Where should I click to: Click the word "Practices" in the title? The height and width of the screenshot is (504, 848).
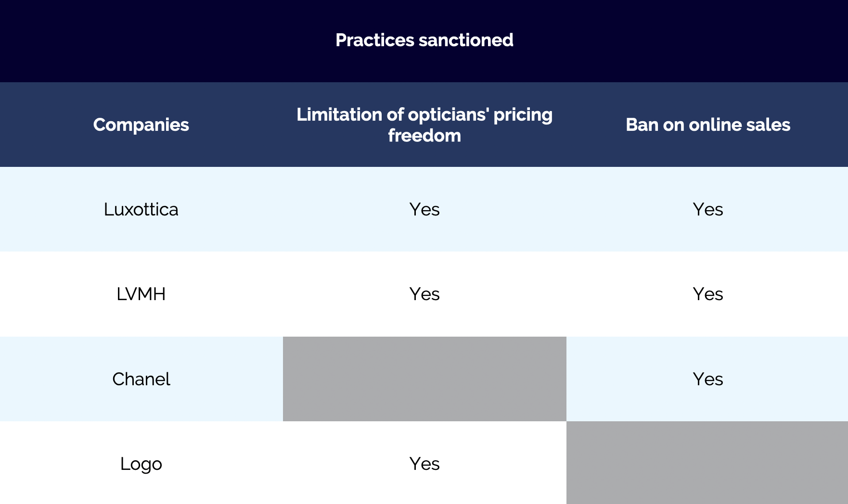click(x=374, y=40)
